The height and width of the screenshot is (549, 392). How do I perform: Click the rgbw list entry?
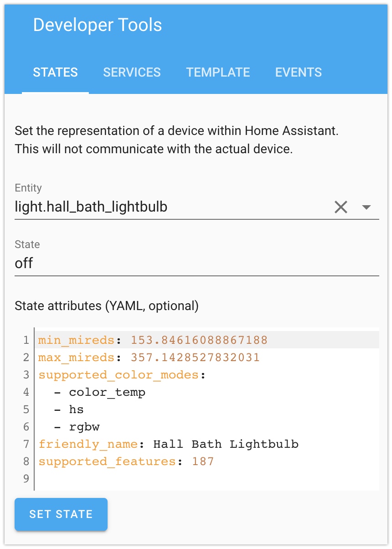click(84, 427)
